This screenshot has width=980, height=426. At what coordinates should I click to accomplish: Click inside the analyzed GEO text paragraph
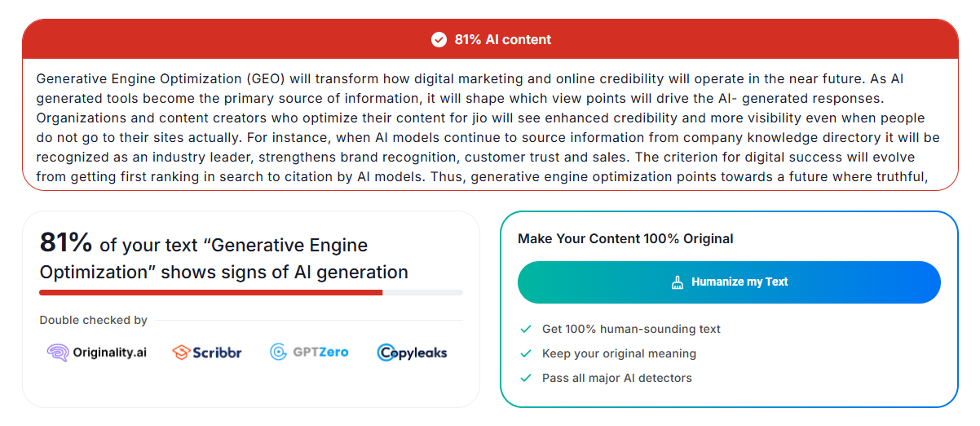(489, 127)
